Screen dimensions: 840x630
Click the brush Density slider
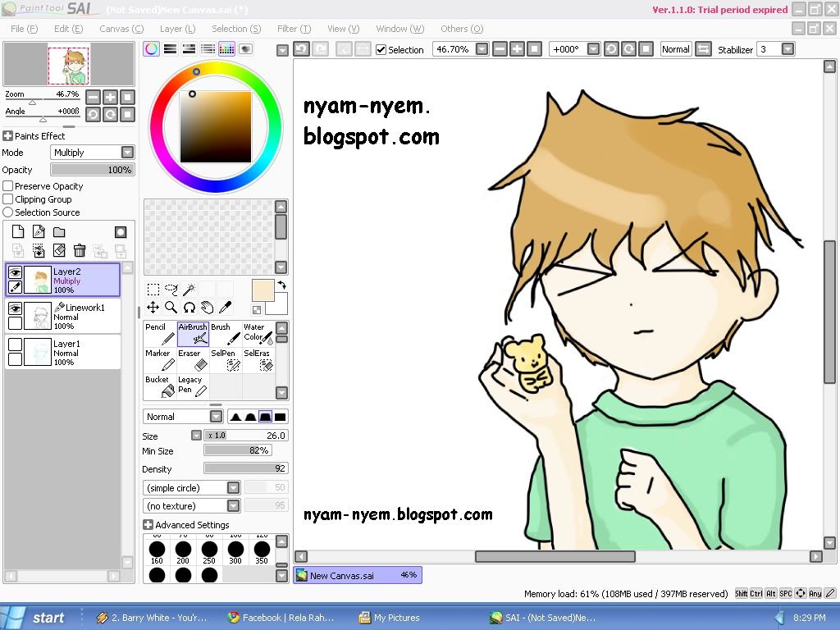[246, 468]
